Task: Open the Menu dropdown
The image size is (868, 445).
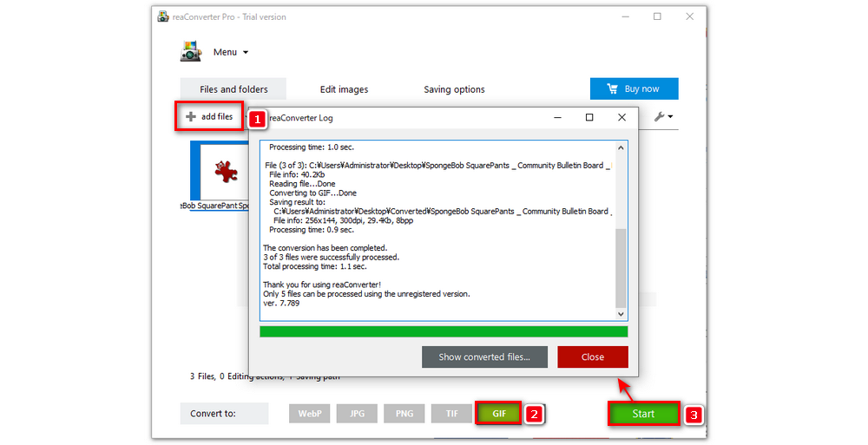Action: tap(231, 52)
